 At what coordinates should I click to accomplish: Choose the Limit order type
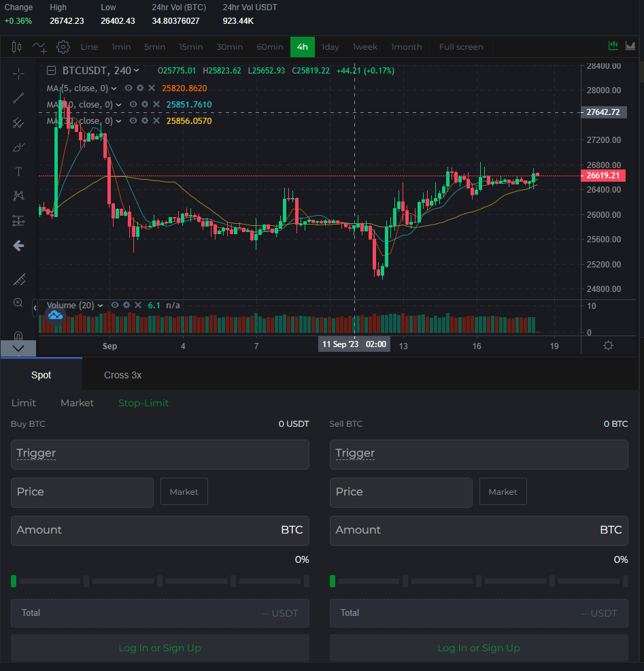24,403
